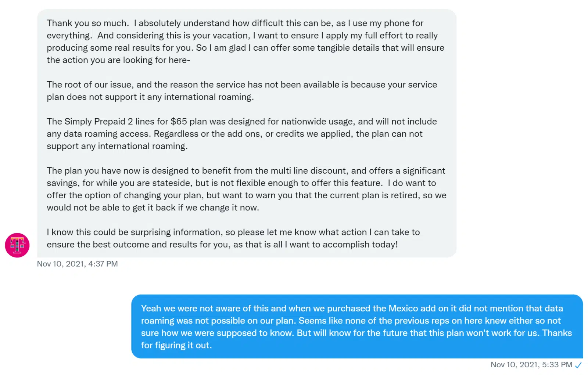Click the 'Thank you so much' opening paragraph
Image resolution: width=588 pixels, height=375 pixels.
pos(245,42)
